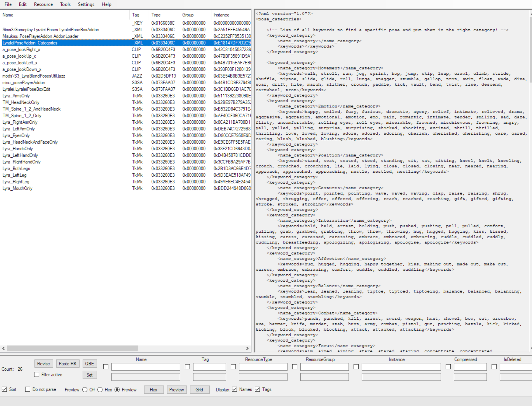532x406 pixels.
Task: Toggle the Filter active checkbox
Action: [x=37, y=375]
